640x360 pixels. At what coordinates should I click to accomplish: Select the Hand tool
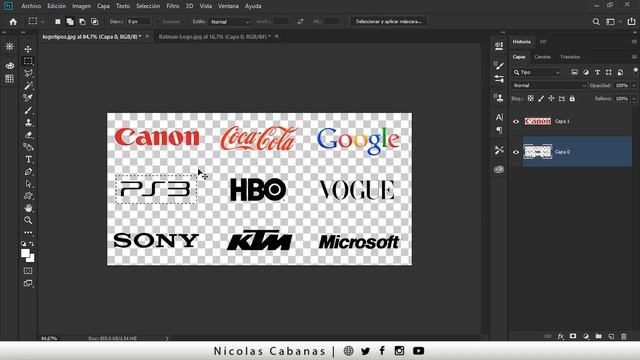pos(28,208)
